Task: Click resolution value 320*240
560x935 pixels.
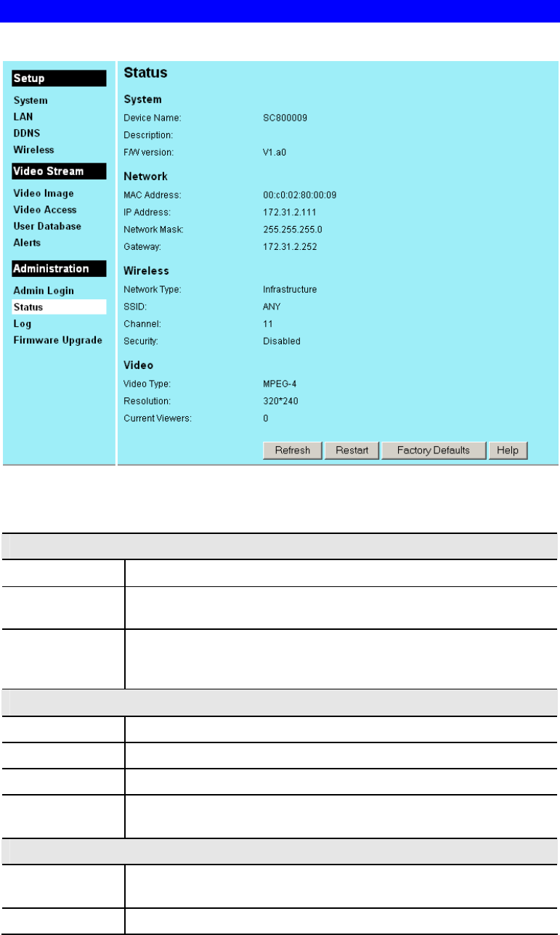Action: coord(280,401)
